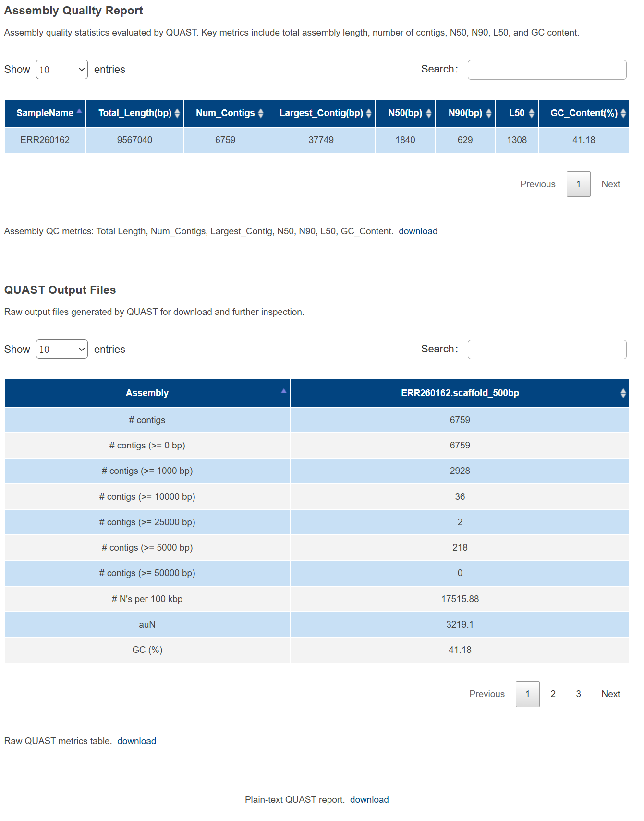Focus the Assembly Quality Report search box
This screenshot has height=821, width=644.
pos(547,70)
